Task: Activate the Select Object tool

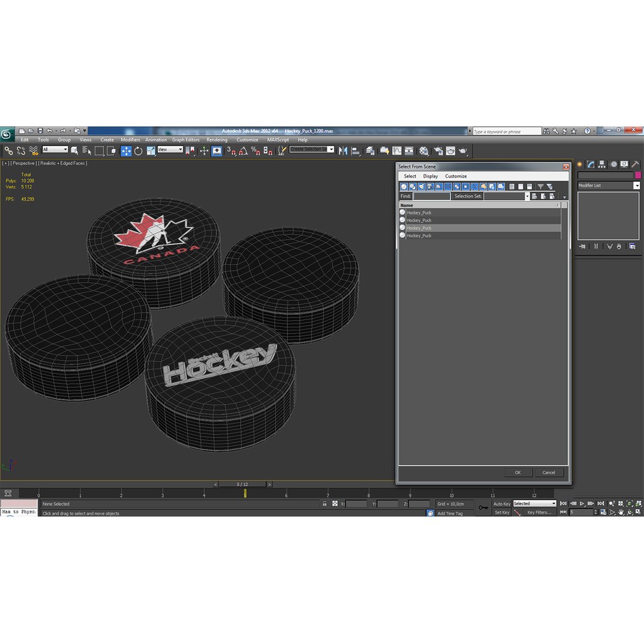Action: [x=75, y=151]
